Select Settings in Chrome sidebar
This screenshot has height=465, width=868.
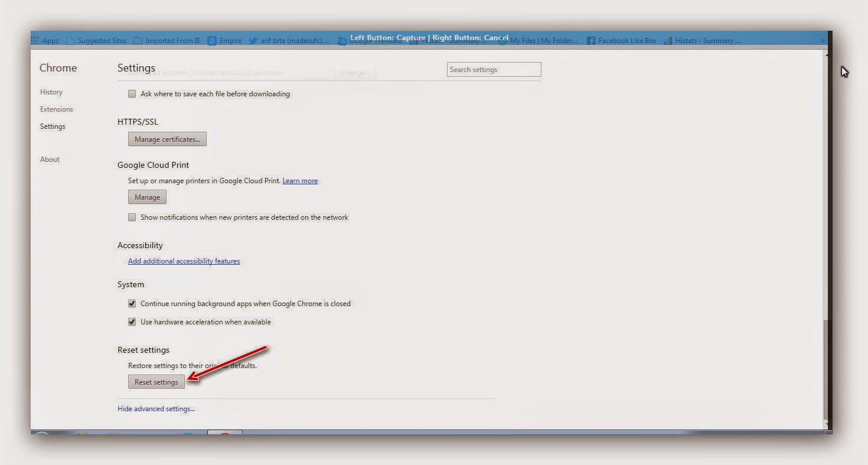(53, 126)
